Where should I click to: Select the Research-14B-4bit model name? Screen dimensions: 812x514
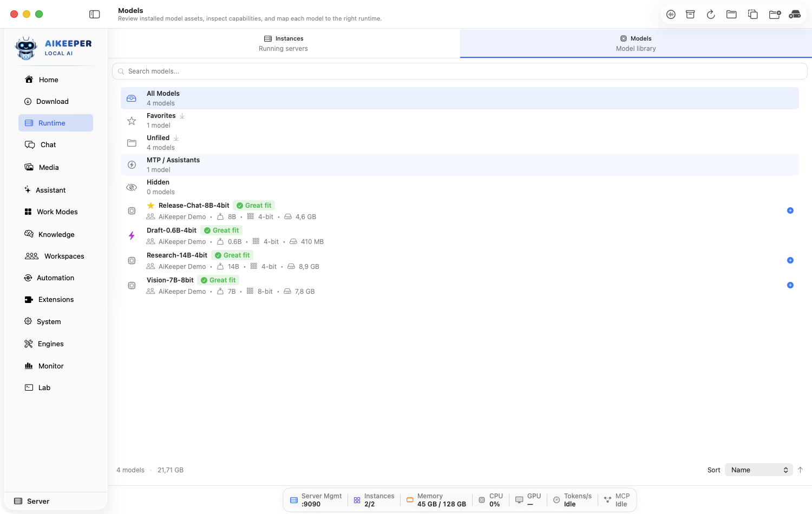pos(177,255)
